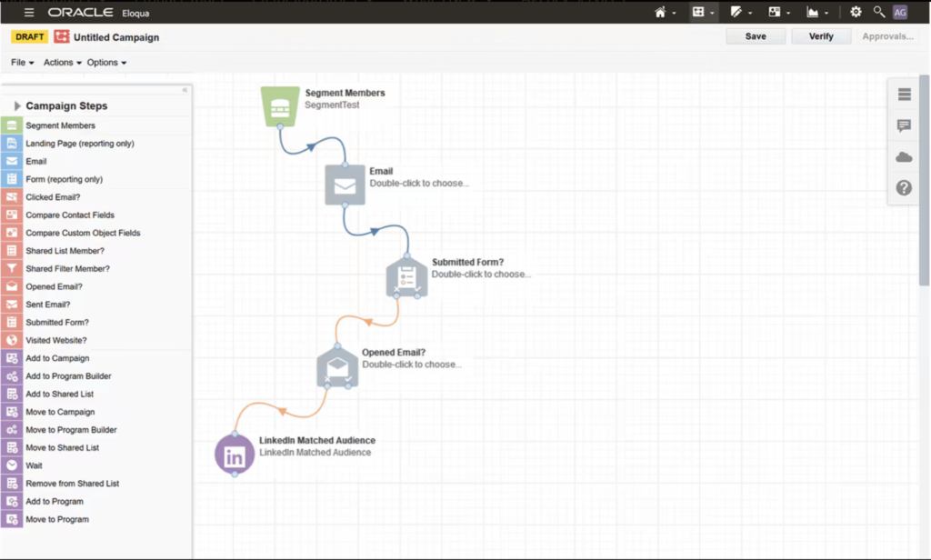Open the File menu
The image size is (931, 560).
22,63
